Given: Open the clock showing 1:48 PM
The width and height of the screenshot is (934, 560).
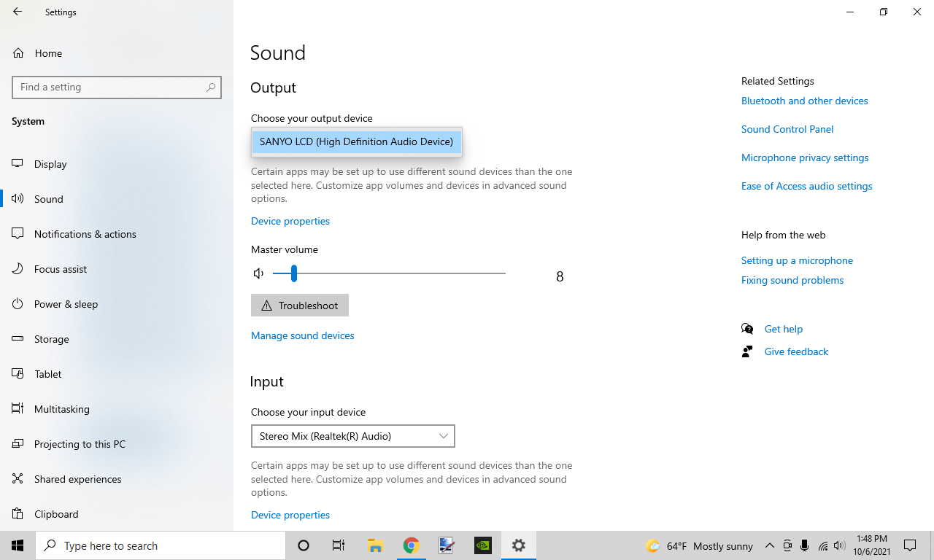Looking at the screenshot, I should click(872, 545).
